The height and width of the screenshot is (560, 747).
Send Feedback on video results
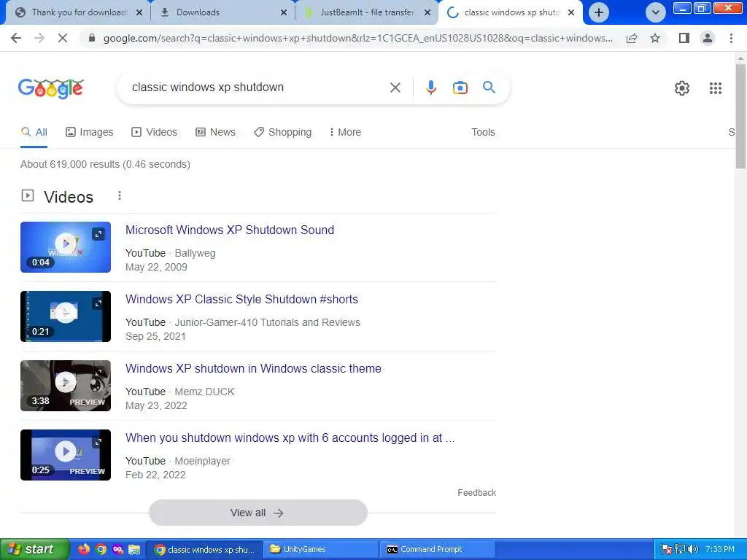coord(477,493)
